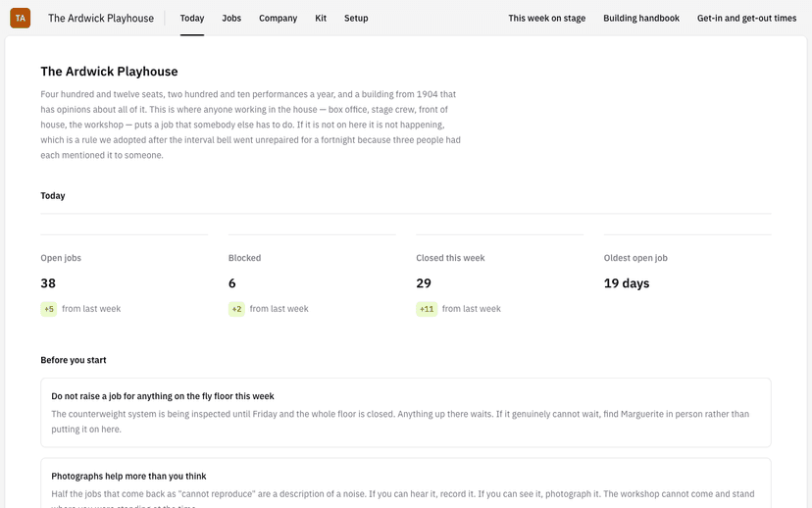
Task: Click the +2 change badge
Action: click(236, 309)
